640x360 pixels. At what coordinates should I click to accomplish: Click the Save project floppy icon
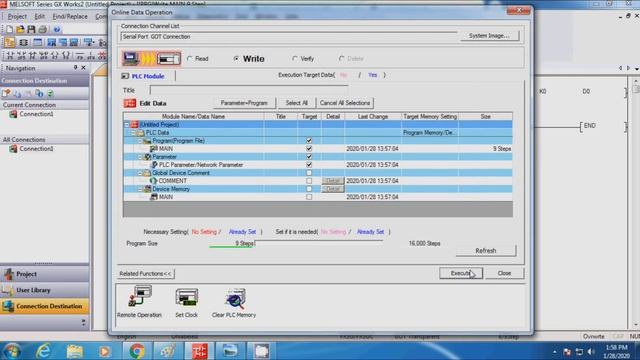(x=31, y=29)
